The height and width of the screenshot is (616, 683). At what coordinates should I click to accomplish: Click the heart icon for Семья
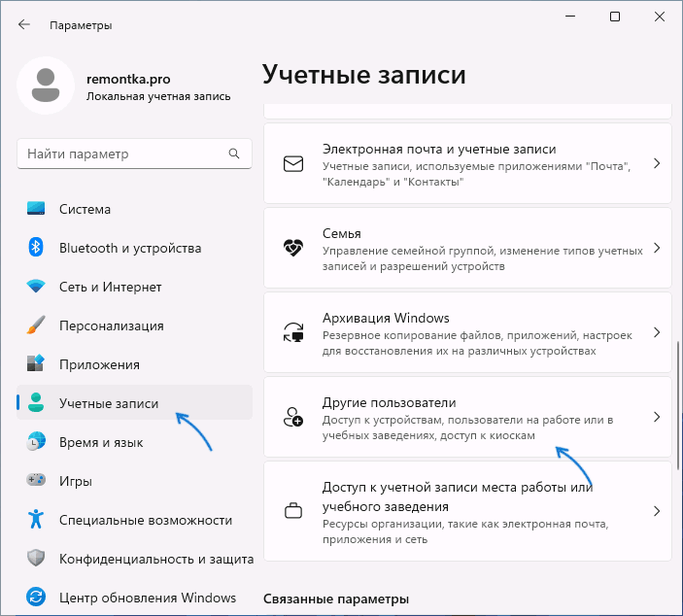coord(293,248)
